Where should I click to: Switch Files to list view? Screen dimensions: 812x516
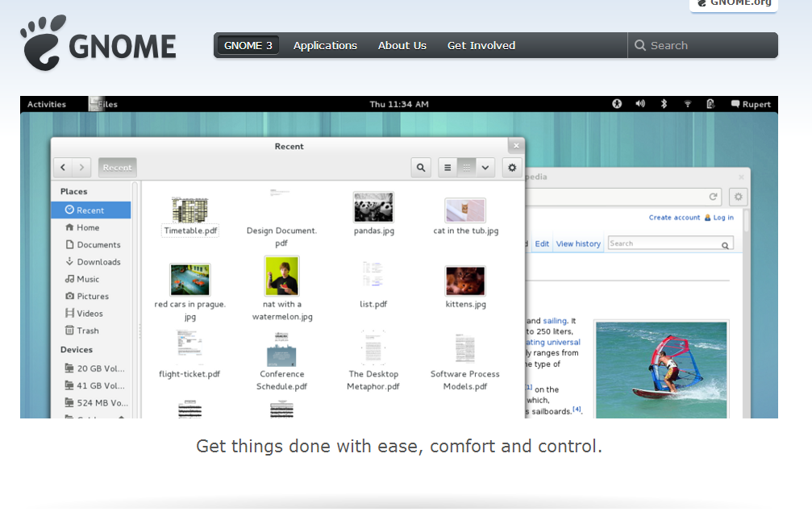(x=448, y=168)
